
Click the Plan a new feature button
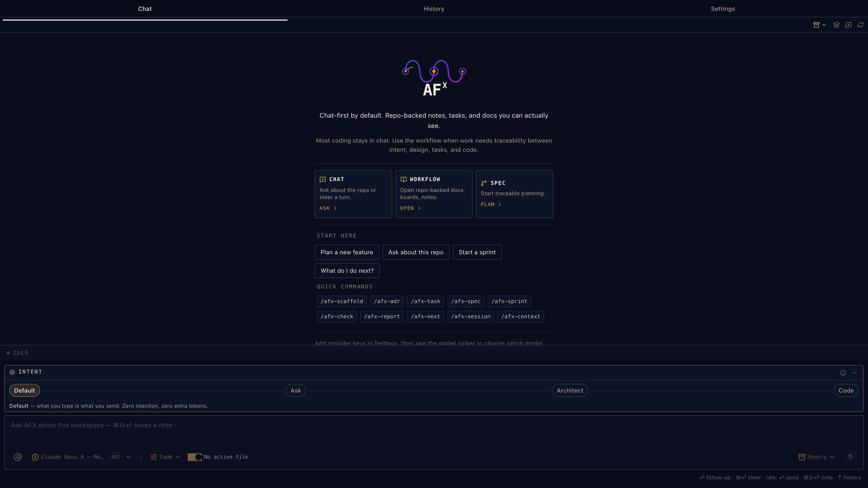click(x=347, y=252)
